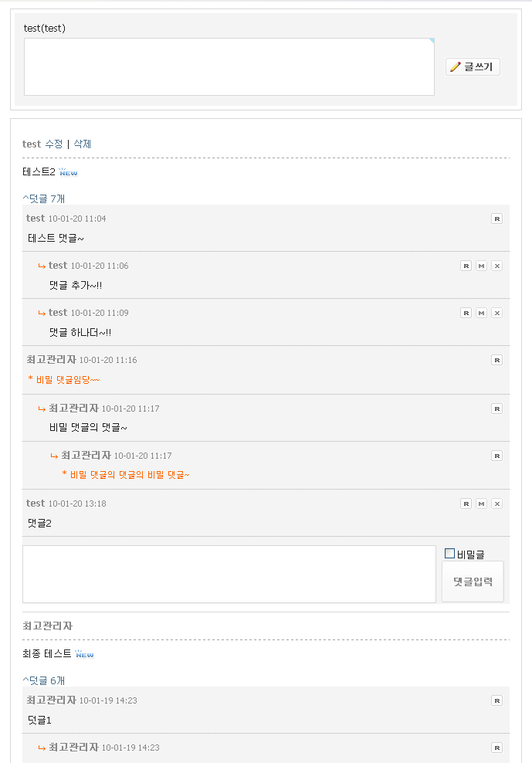Viewport: 532px width, 763px height.
Task: Click the 삭제 delete link for the test post
Action: pos(83,144)
